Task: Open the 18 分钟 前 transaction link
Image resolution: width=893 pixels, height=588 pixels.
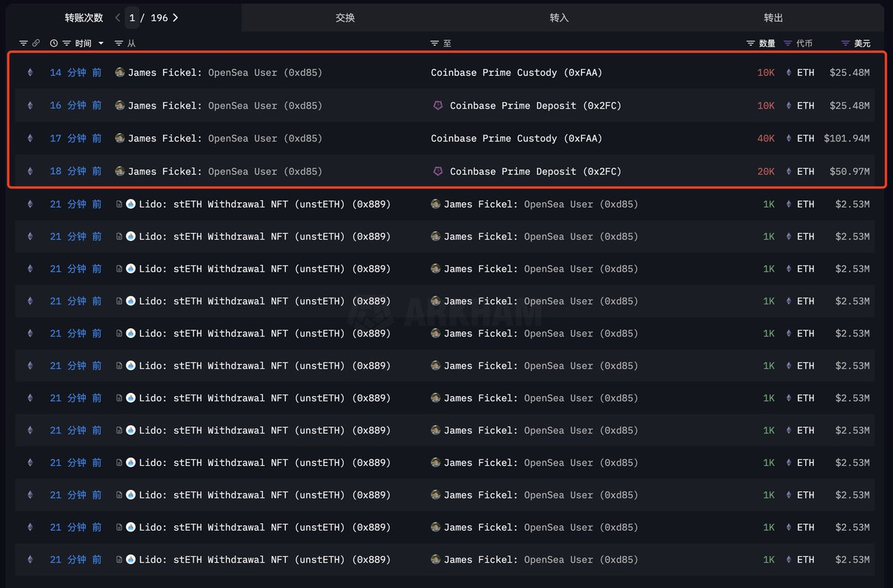Action: pyautogui.click(x=76, y=171)
